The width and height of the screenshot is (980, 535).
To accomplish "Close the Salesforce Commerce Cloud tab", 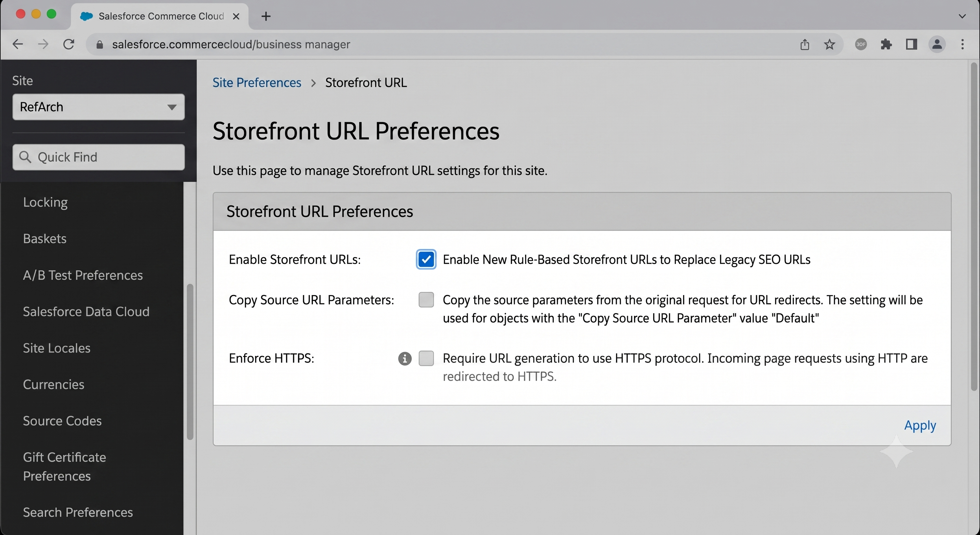I will click(236, 16).
